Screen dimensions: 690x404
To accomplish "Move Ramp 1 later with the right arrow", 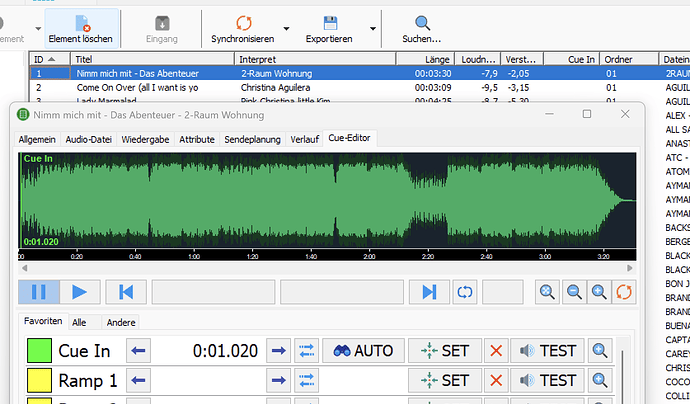I will 279,380.
